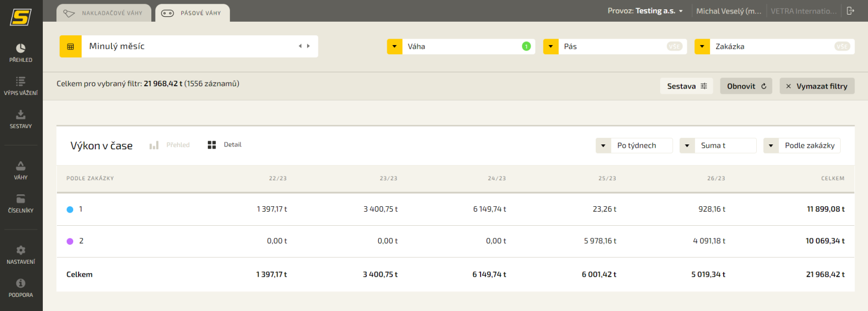
Task: Click the 24/23 week column header
Action: 497,179
